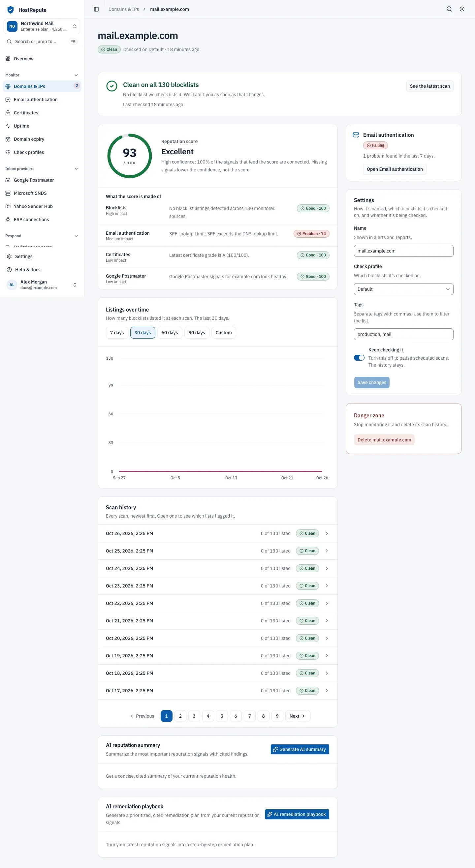Viewport: 475px width, 868px height.
Task: Click the Domains & IPs sidebar item
Action: point(42,86)
